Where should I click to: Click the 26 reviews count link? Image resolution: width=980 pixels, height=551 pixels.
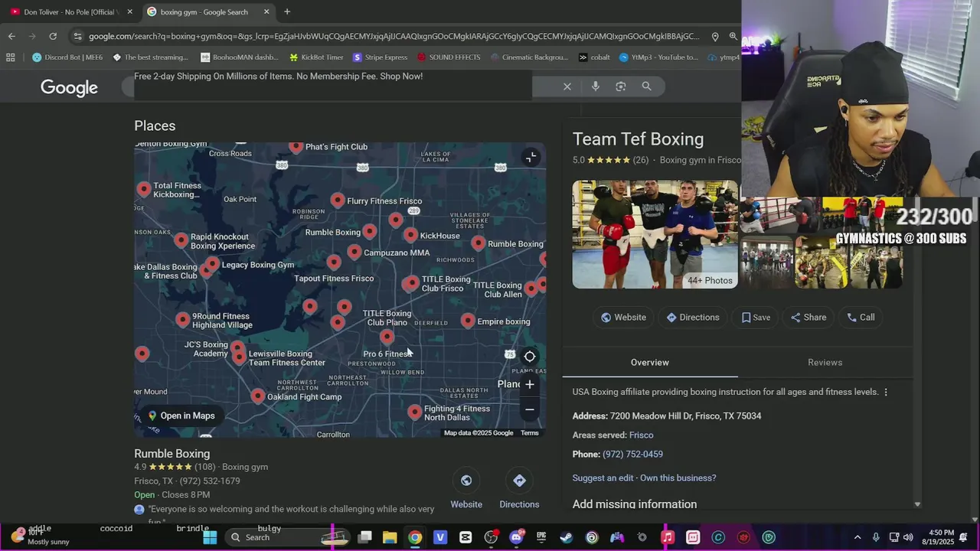point(641,161)
